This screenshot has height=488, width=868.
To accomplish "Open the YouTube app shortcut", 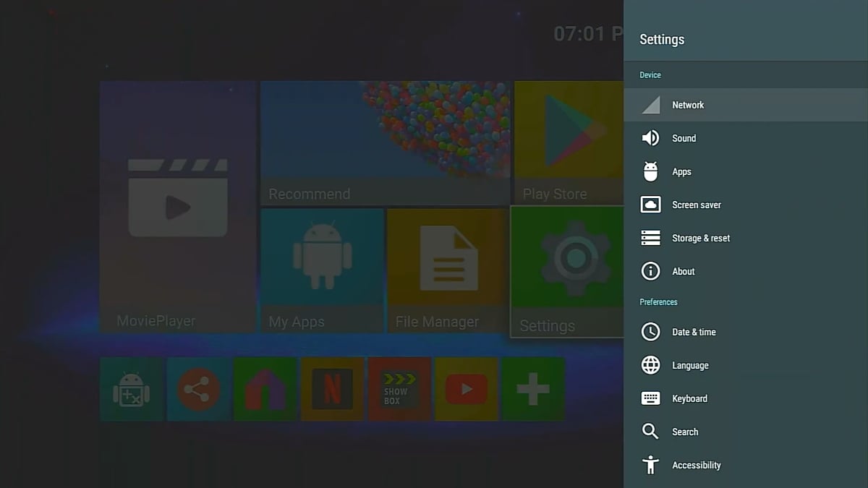I will coord(467,389).
